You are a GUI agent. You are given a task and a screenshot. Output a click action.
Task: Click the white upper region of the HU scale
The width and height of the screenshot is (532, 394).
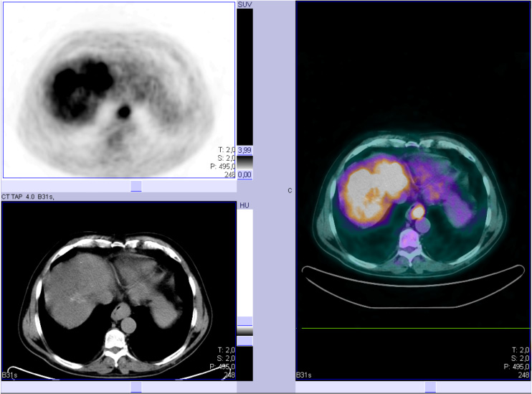244,263
